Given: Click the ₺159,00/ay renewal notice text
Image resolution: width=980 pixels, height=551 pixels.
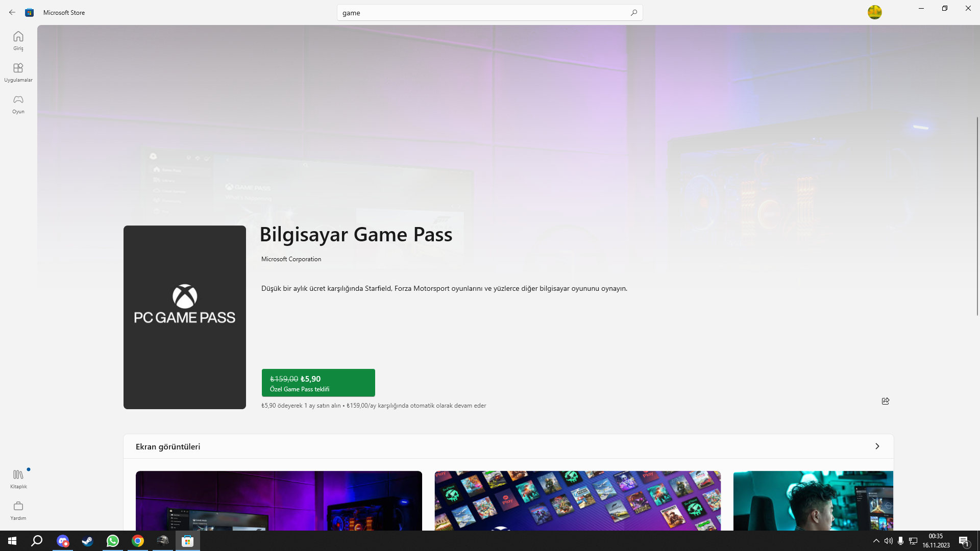Looking at the screenshot, I should (374, 406).
